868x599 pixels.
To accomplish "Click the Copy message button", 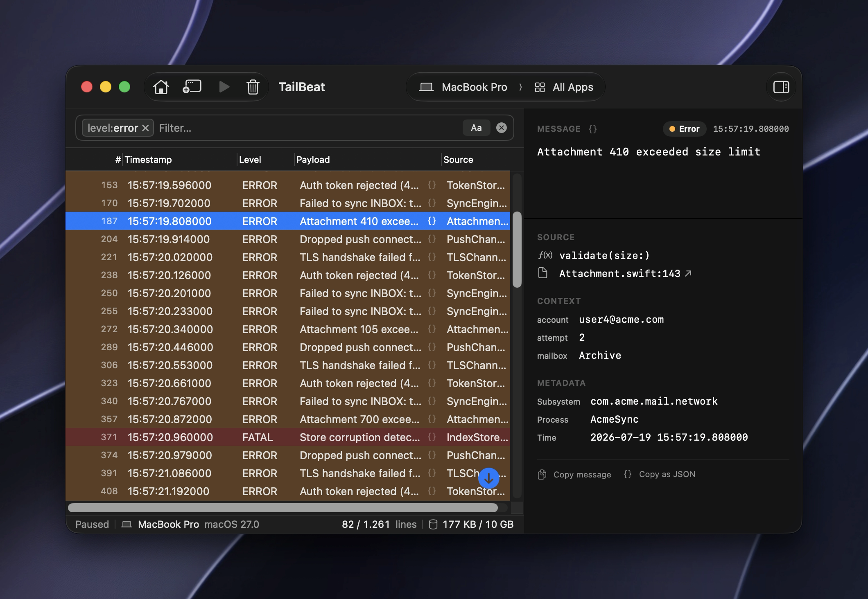I will [x=574, y=474].
